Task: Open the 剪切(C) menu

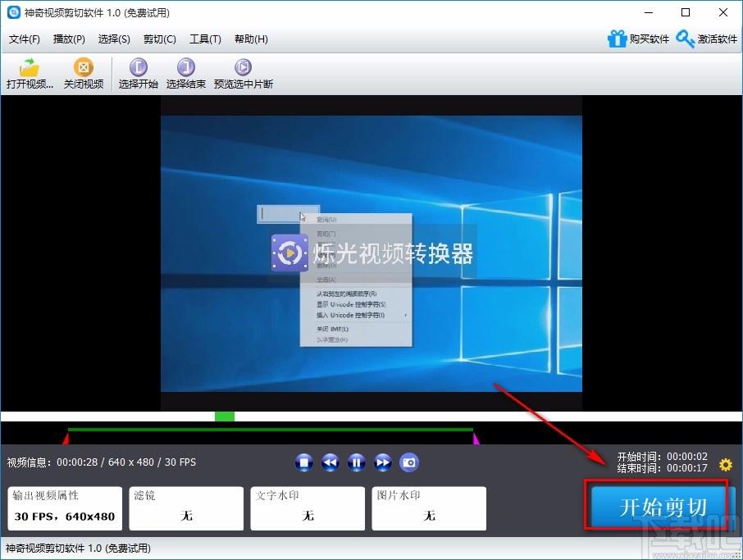Action: (x=160, y=39)
